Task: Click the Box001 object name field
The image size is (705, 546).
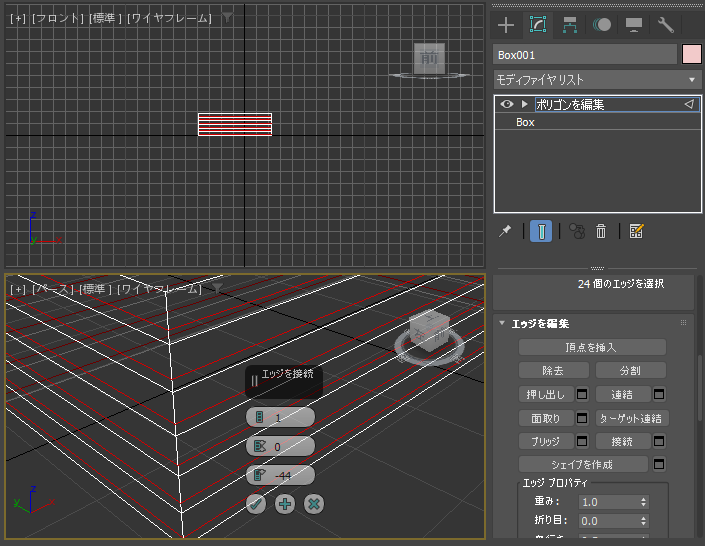Action: coord(585,55)
